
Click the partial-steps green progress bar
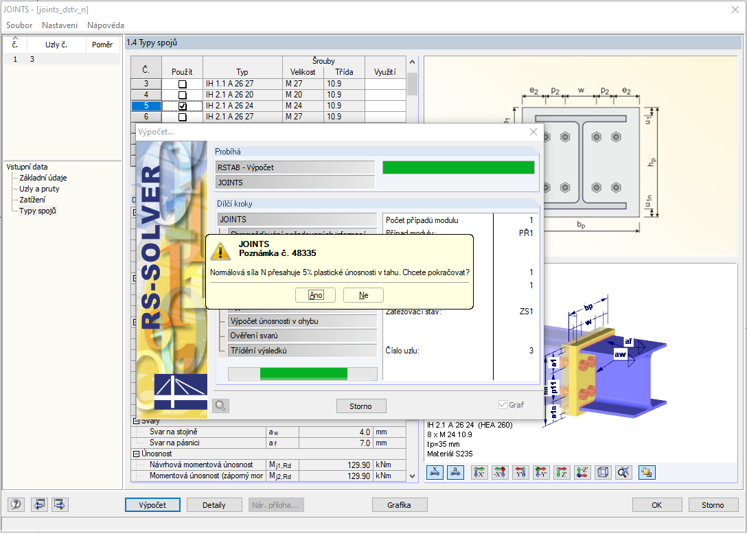[303, 373]
